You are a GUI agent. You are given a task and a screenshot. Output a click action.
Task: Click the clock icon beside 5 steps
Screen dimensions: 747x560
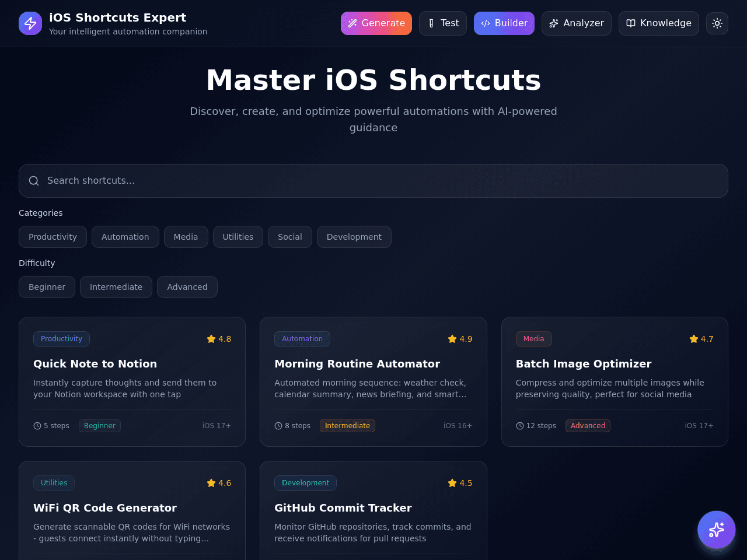[37, 426]
